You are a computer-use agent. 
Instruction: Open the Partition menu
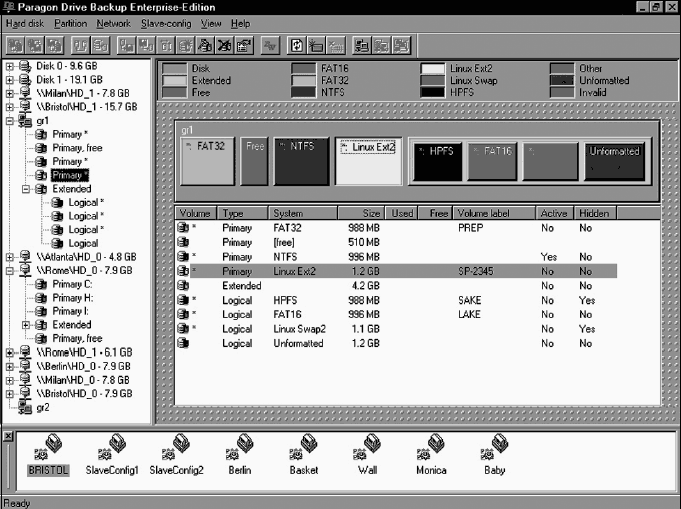pos(70,23)
